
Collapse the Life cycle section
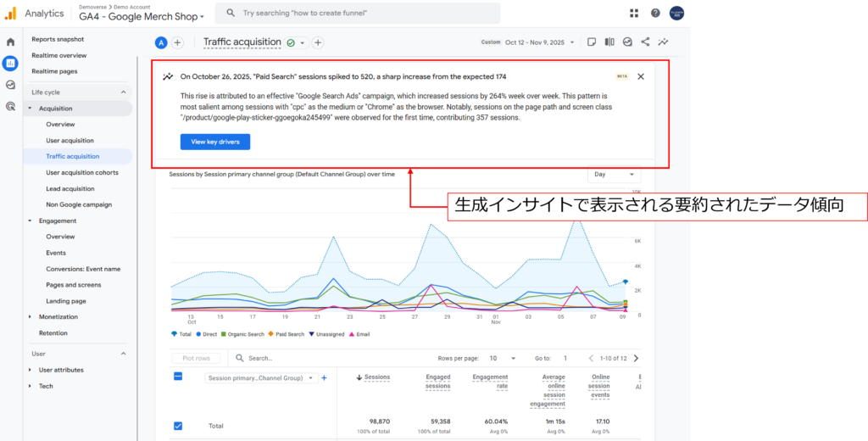[x=123, y=92]
